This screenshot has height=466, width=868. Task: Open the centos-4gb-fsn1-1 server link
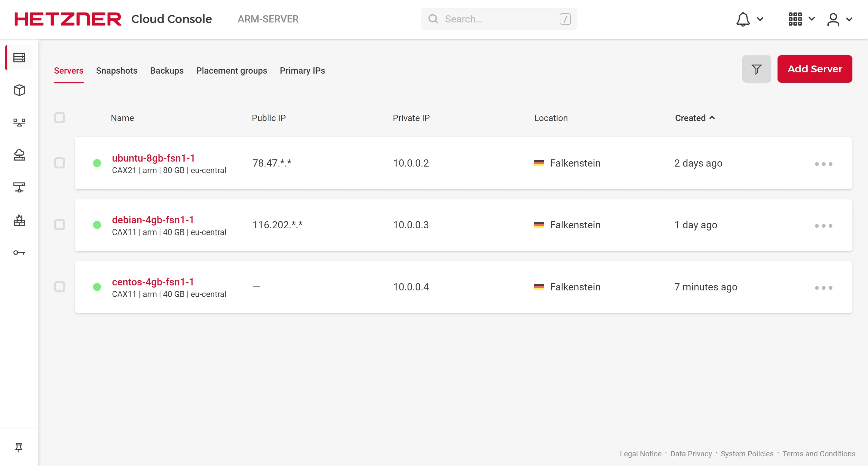153,282
